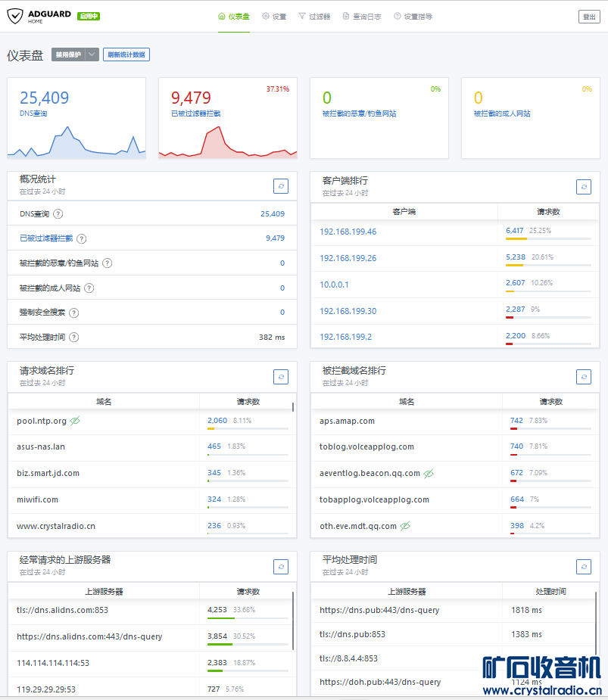608x700 pixels.
Task: Click the miwifi.com domain row
Action: 152,499
